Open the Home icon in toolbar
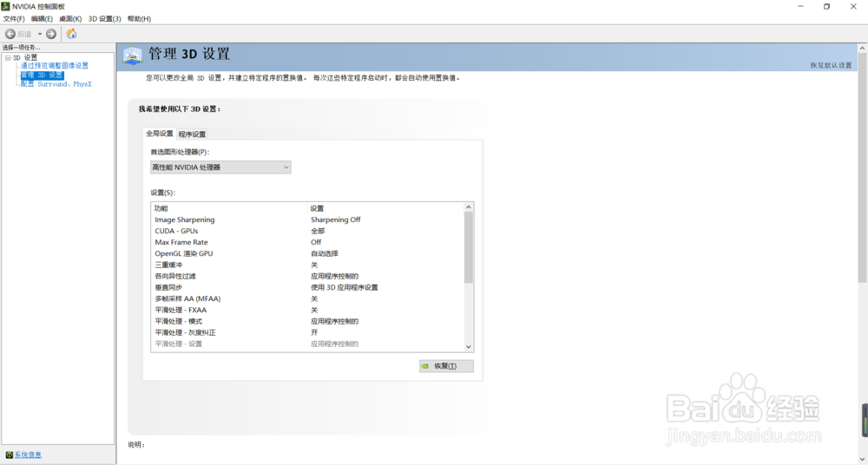This screenshot has height=465, width=868. coord(71,35)
